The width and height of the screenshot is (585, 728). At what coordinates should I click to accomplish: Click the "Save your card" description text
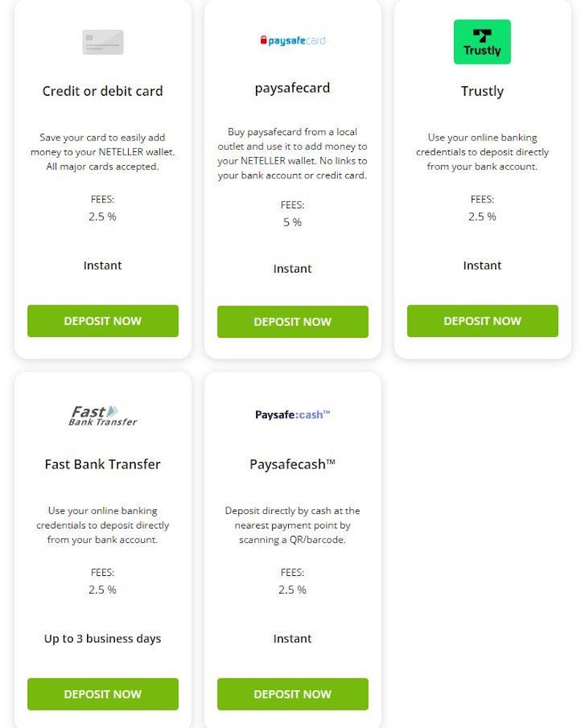point(102,152)
